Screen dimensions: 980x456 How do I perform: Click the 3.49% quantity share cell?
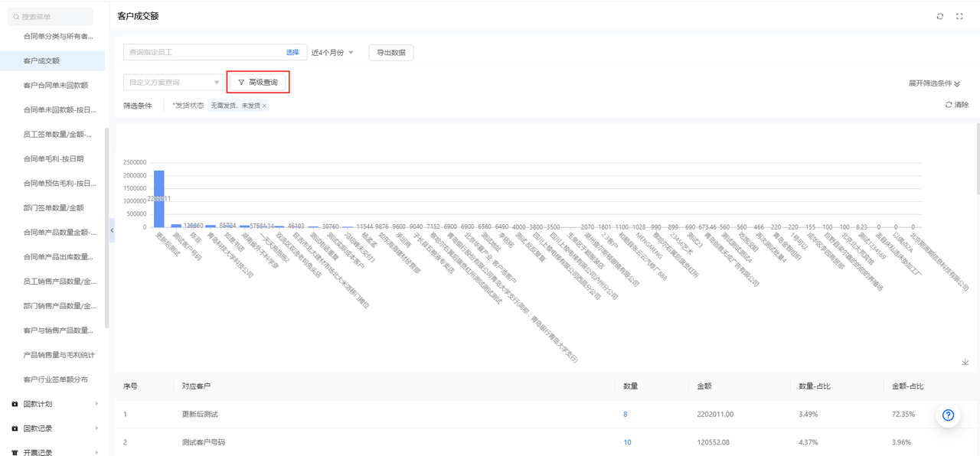(x=808, y=414)
